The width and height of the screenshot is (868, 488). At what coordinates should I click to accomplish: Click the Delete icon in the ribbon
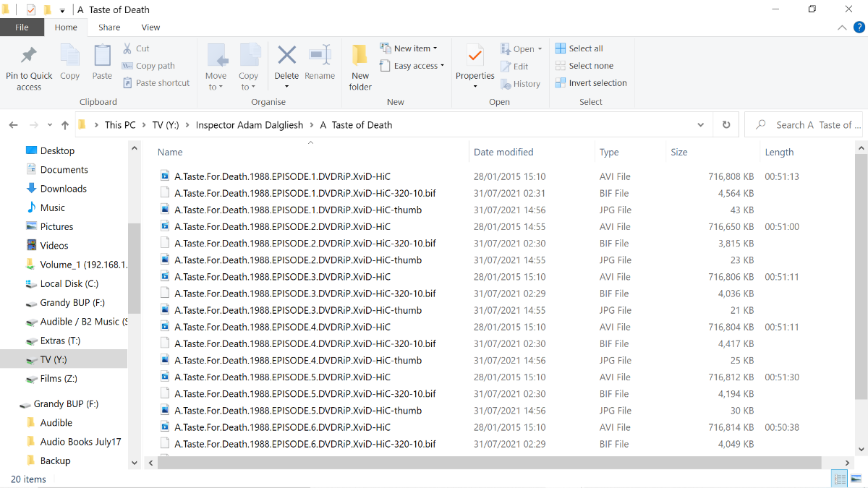click(x=286, y=56)
